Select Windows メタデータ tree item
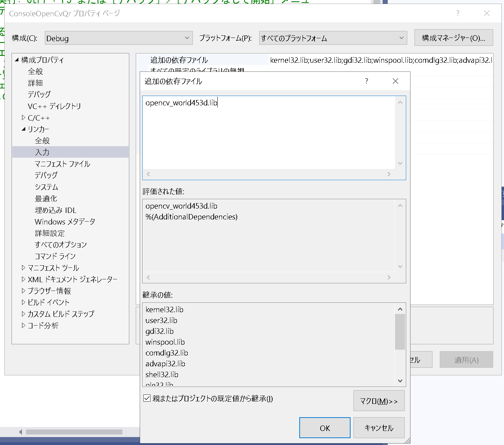This screenshot has width=504, height=445. pyautogui.click(x=65, y=222)
